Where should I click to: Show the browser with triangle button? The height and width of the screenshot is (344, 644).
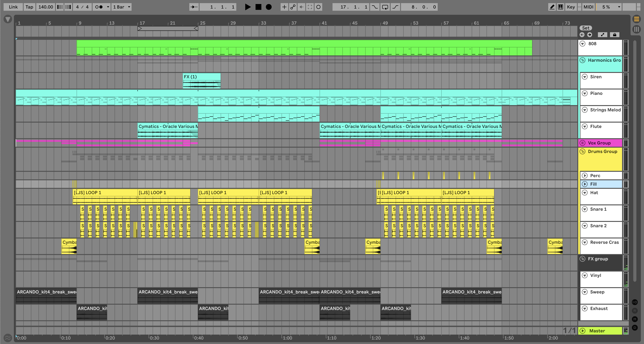pyautogui.click(x=8, y=19)
